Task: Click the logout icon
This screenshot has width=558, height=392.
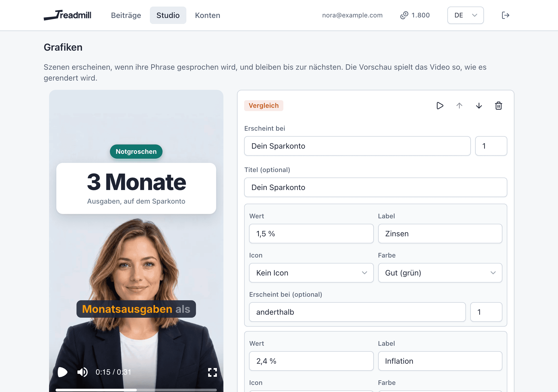Action: point(505,15)
